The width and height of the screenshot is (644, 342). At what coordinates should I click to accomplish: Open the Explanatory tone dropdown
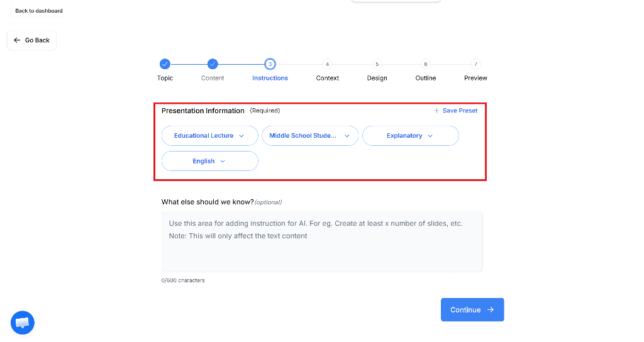[x=410, y=136]
